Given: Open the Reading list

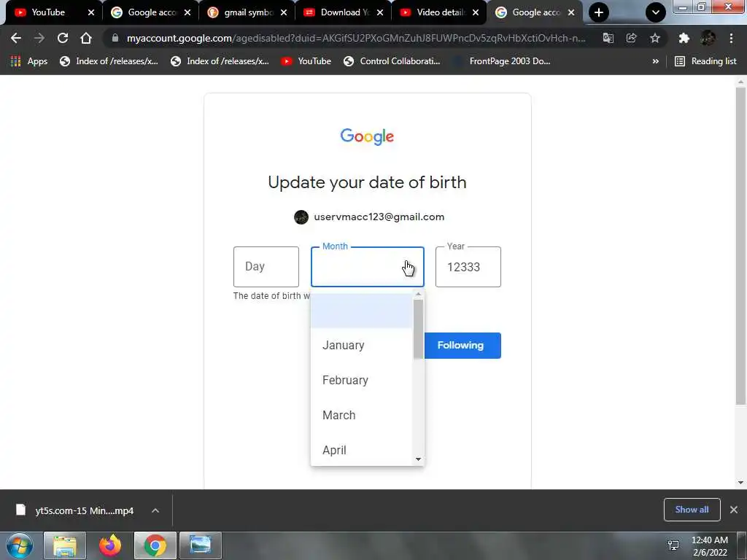Looking at the screenshot, I should [x=705, y=61].
